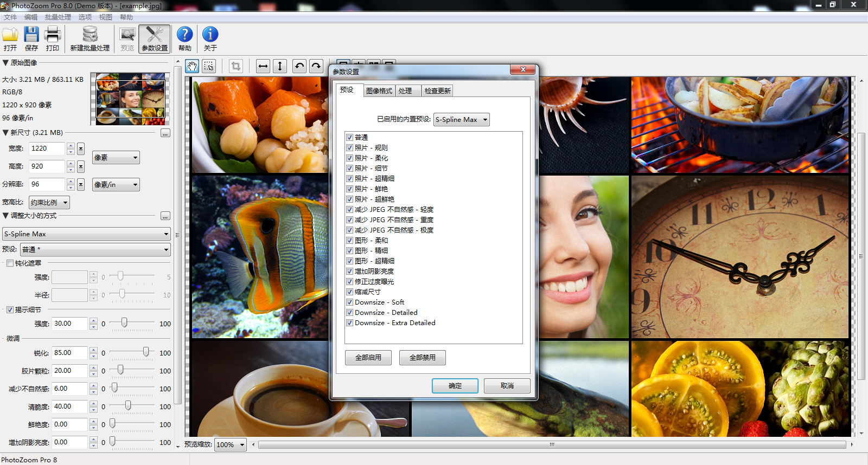Screen dimensions: 868x465
Task: Switch to the 图像格式 tab
Action: coord(379,91)
